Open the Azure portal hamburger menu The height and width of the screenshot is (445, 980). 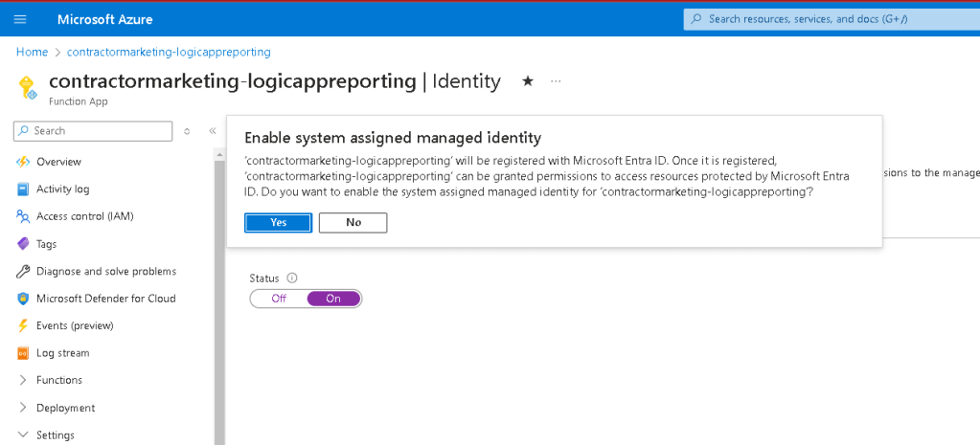[20, 19]
